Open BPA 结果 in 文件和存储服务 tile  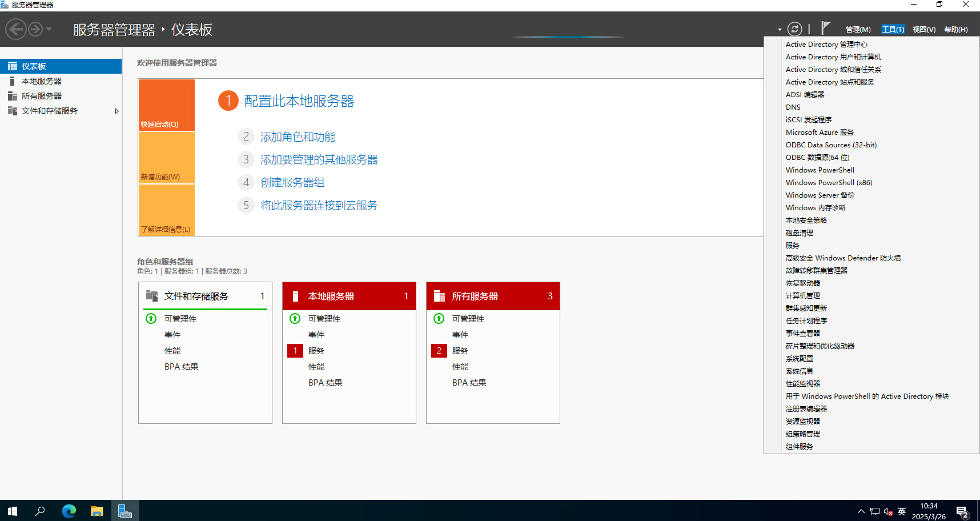click(182, 367)
